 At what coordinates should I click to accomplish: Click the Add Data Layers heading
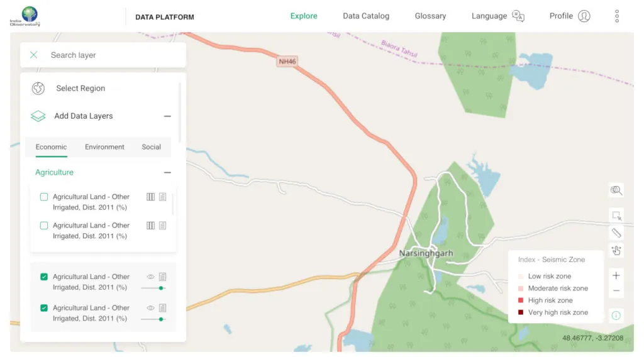[x=84, y=116]
